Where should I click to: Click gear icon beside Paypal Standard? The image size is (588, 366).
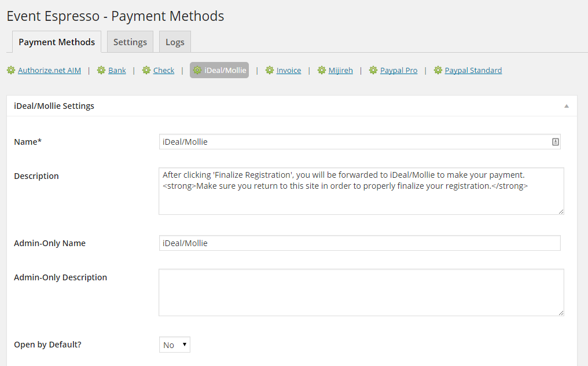pos(438,70)
